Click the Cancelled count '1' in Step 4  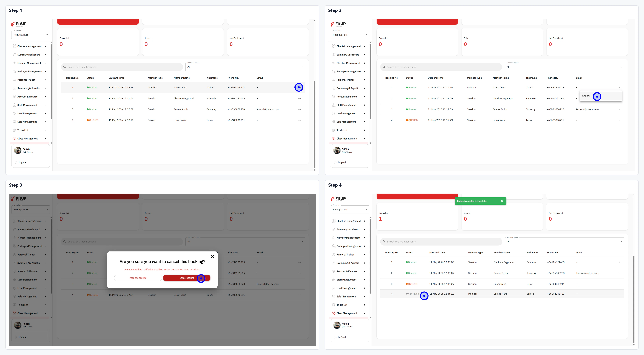click(380, 219)
